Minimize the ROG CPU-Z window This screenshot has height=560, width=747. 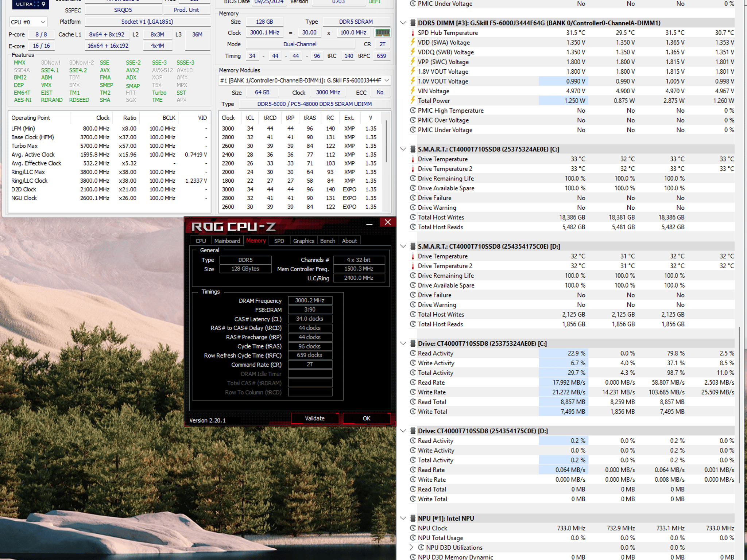tap(369, 224)
